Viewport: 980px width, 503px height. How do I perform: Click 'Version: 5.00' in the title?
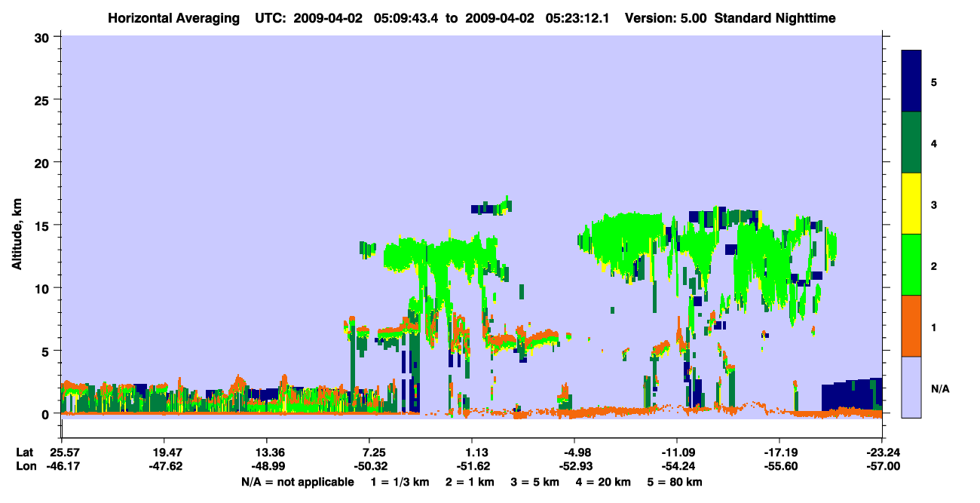coord(666,17)
